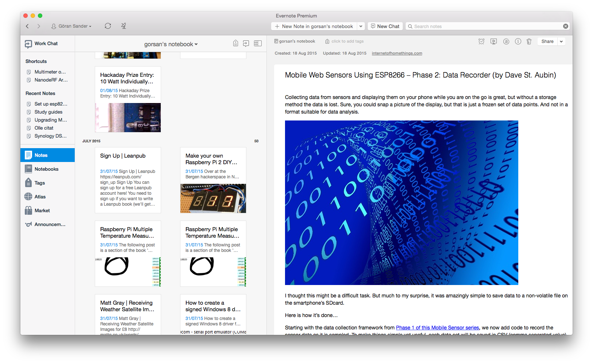
Task: Open Matt Gray Receiving Weather Satellite note
Action: (128, 314)
